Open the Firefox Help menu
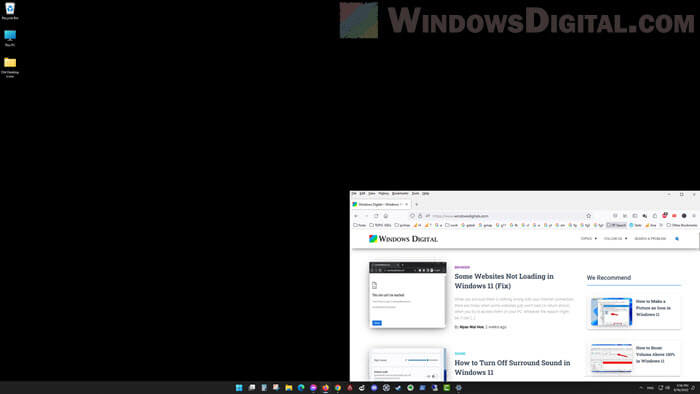The image size is (700, 394). [x=426, y=194]
